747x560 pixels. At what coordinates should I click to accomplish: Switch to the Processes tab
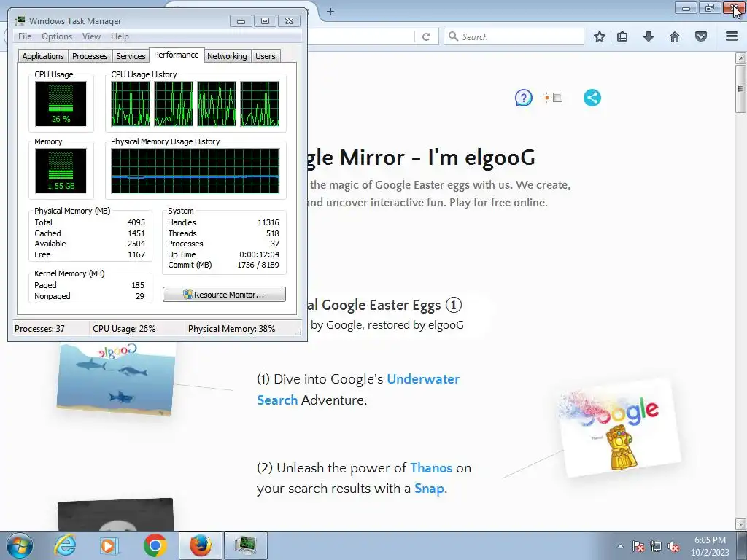(x=90, y=56)
